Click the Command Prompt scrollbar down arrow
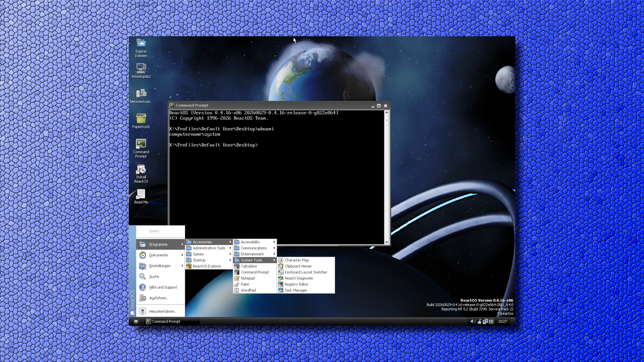 (x=386, y=242)
